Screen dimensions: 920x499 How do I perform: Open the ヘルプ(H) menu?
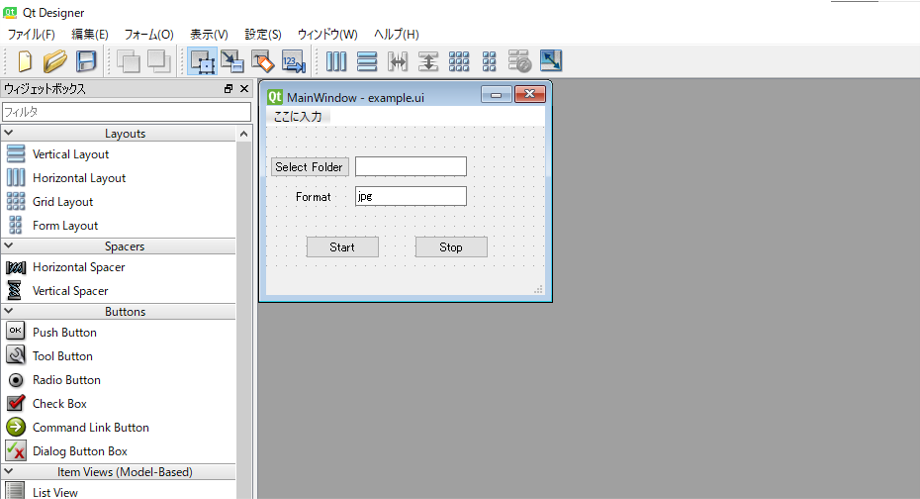point(396,35)
